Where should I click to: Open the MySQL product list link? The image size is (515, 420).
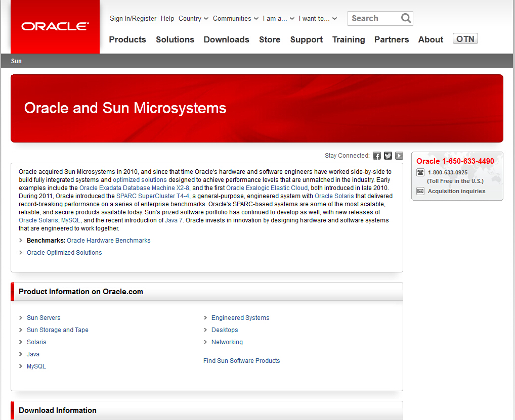tap(36, 366)
